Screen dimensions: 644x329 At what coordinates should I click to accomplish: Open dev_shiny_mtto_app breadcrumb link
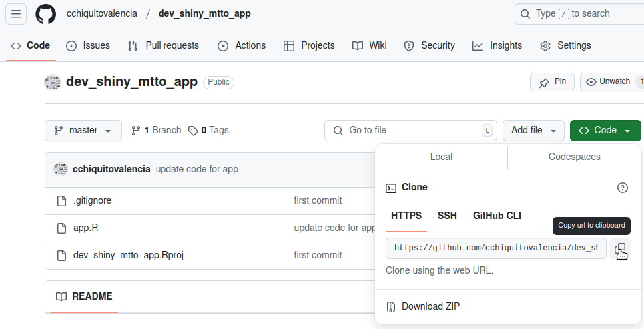204,13
